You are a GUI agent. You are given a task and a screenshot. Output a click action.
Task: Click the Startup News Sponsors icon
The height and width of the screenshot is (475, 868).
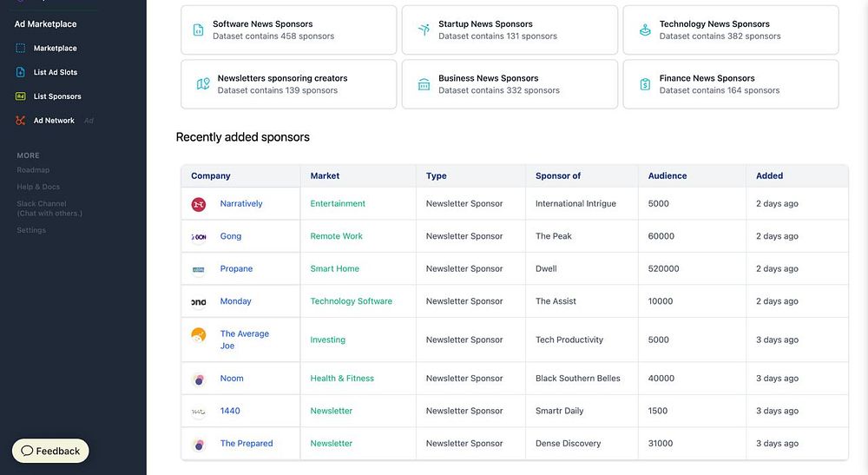click(x=424, y=30)
